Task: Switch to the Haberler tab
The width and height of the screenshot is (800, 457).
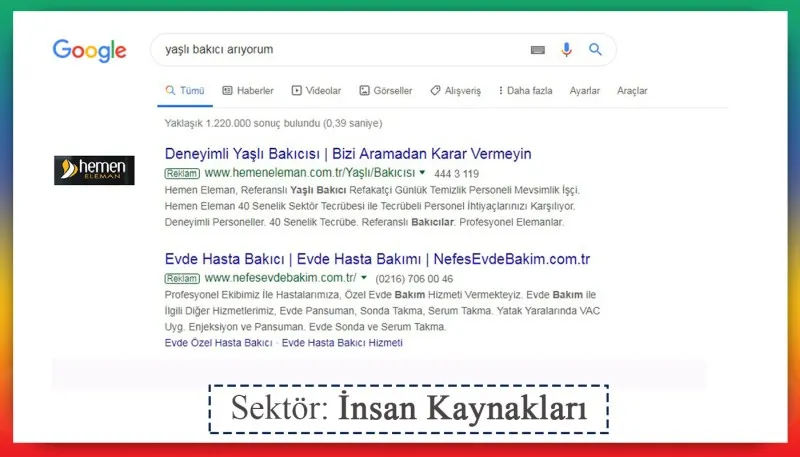Action: tap(248, 91)
